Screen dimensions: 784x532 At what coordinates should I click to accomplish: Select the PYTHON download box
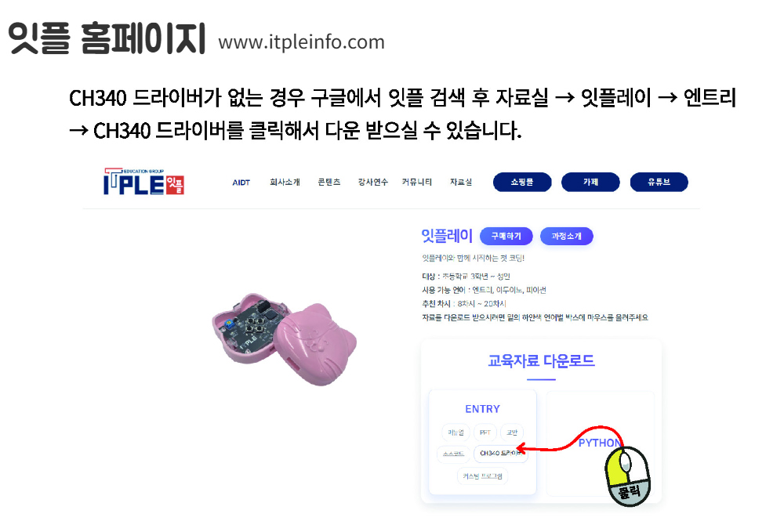tap(600, 443)
